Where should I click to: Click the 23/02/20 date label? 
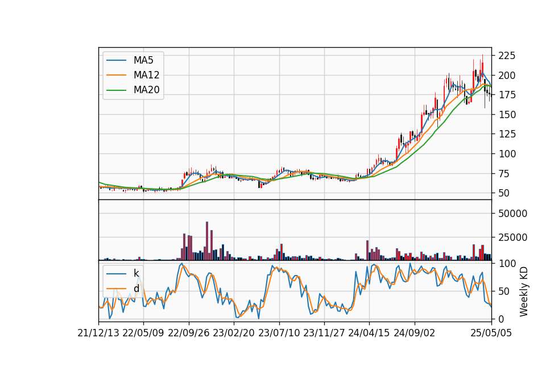pos(234,333)
